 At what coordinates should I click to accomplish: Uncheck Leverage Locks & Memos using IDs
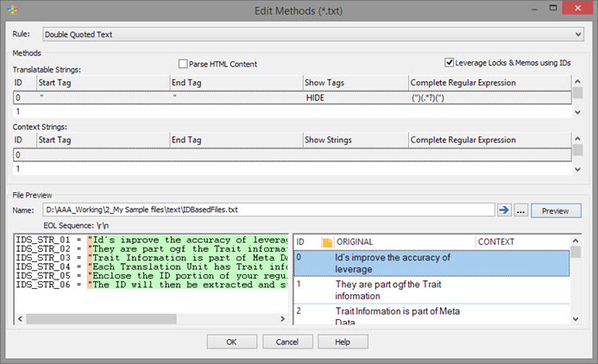450,62
